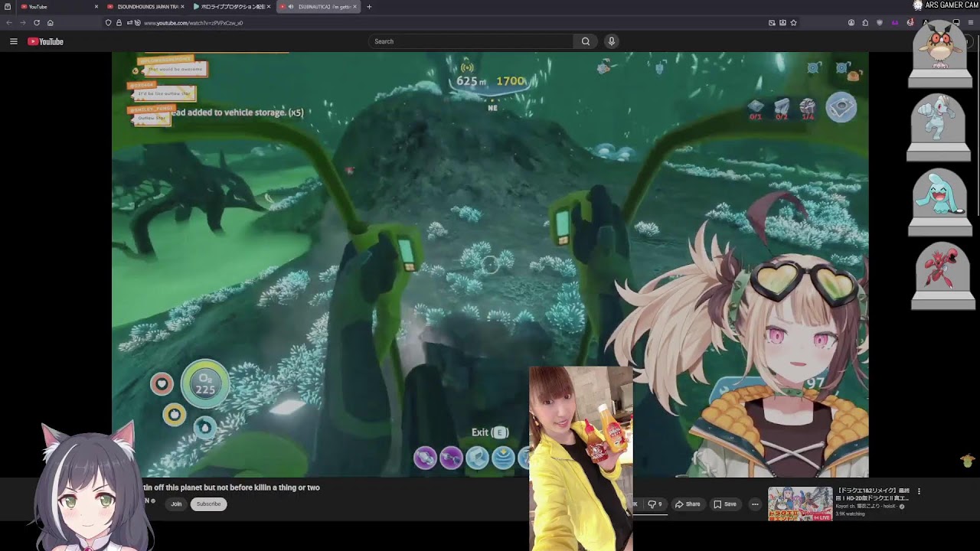This screenshot has width=980, height=551.
Task: Open a new browser tab
Action: (x=369, y=7)
